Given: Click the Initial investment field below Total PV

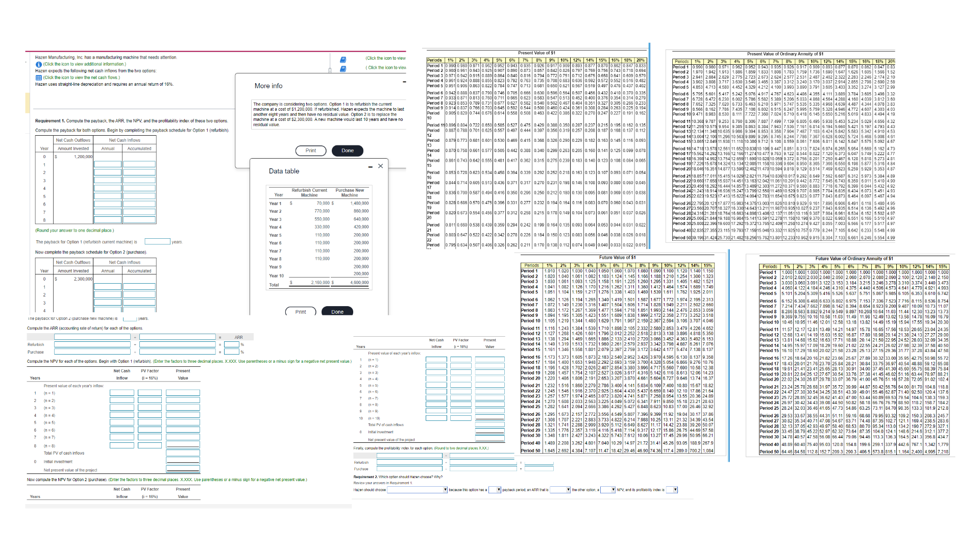Looking at the screenshot, I should [x=183, y=461].
